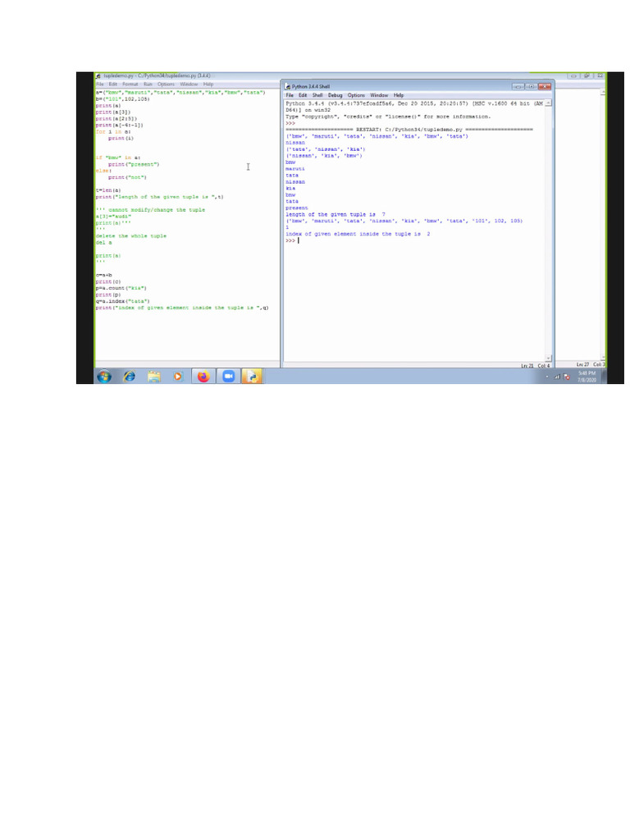
Task: Click the tupledemo.py editor title icon
Action: 98,76
